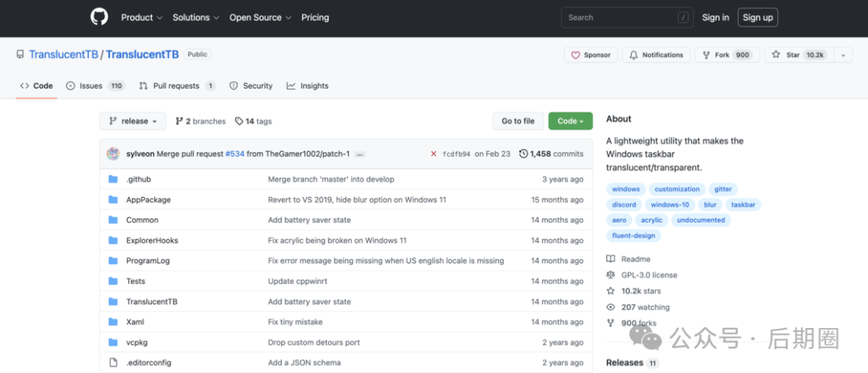Switch to the Pull requests tab
The height and width of the screenshot is (373, 868).
click(x=177, y=86)
